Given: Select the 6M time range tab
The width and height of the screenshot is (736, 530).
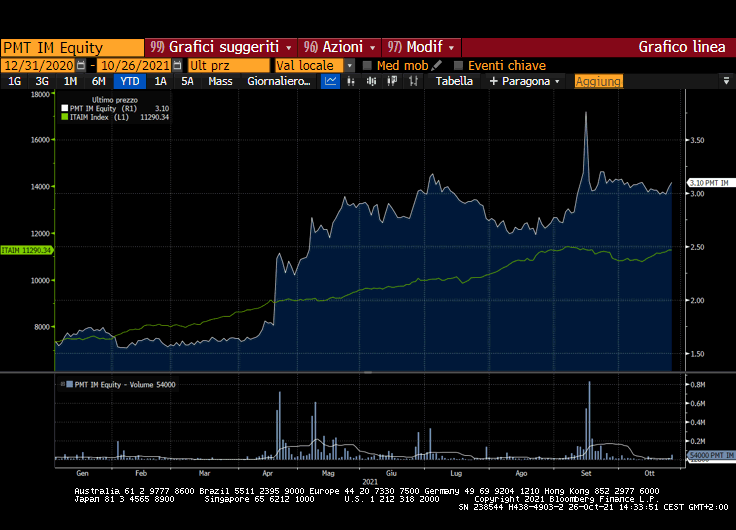Looking at the screenshot, I should click(x=98, y=81).
